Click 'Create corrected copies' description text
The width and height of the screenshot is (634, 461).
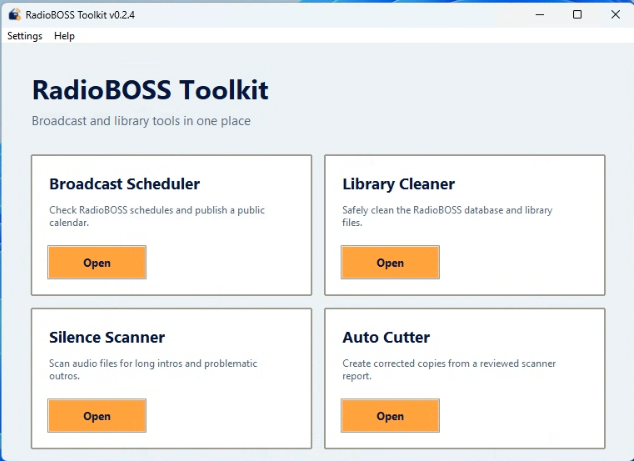(449, 369)
